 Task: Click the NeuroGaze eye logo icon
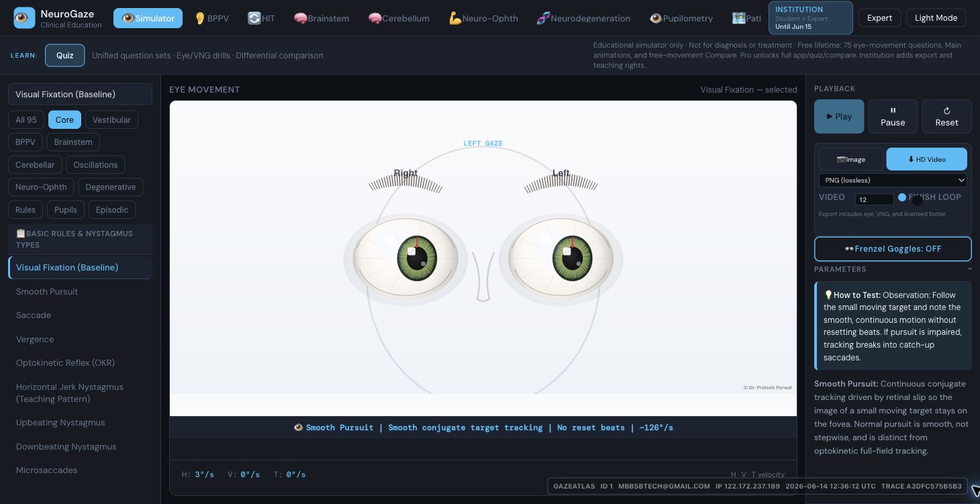click(x=24, y=18)
